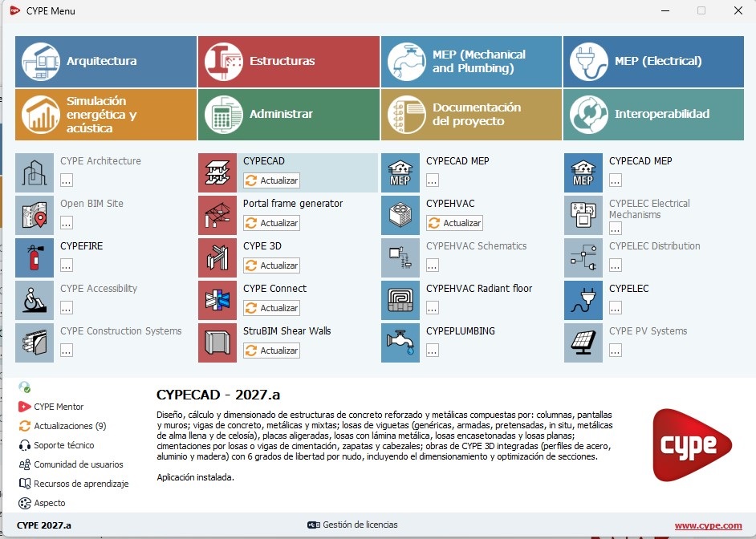Launch the CYPE Architecture app icon
The height and width of the screenshot is (539, 756).
pyautogui.click(x=35, y=173)
